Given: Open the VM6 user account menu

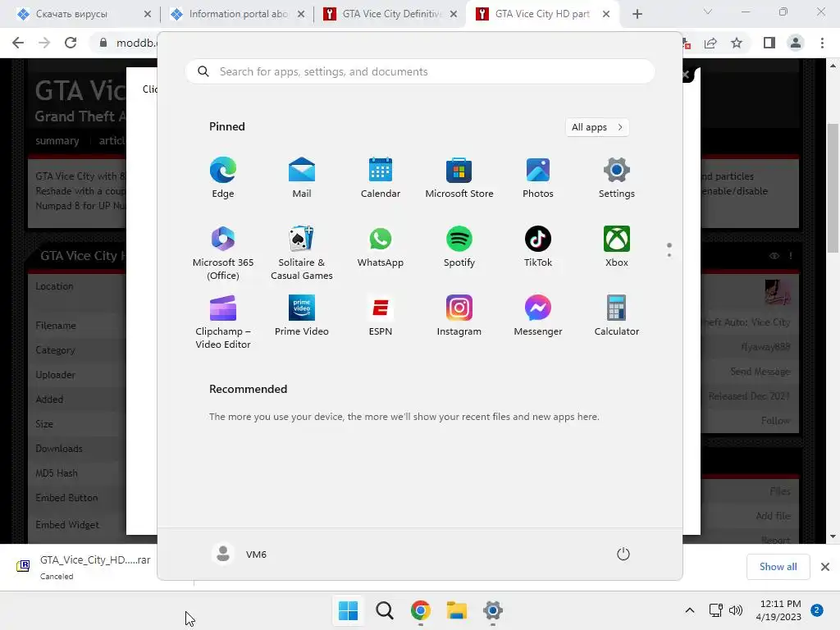Looking at the screenshot, I should (240, 554).
